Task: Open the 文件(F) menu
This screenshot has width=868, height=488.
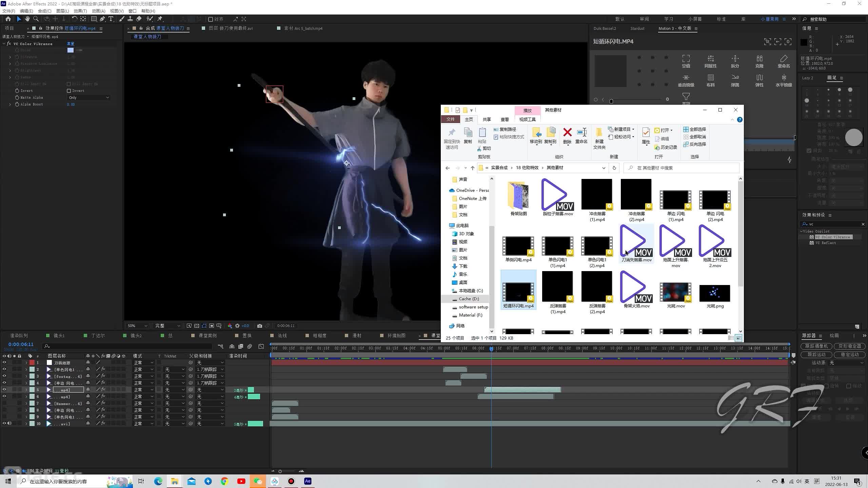Action: click(x=9, y=11)
